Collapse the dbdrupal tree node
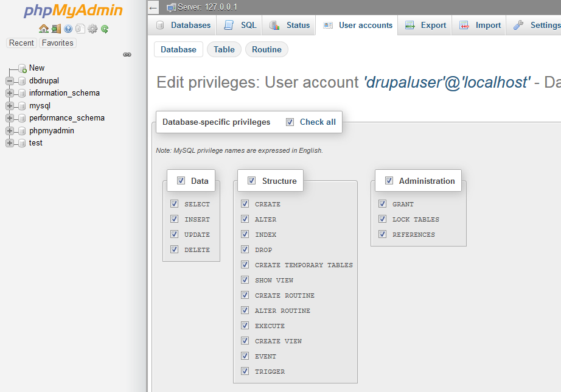 (x=10, y=81)
